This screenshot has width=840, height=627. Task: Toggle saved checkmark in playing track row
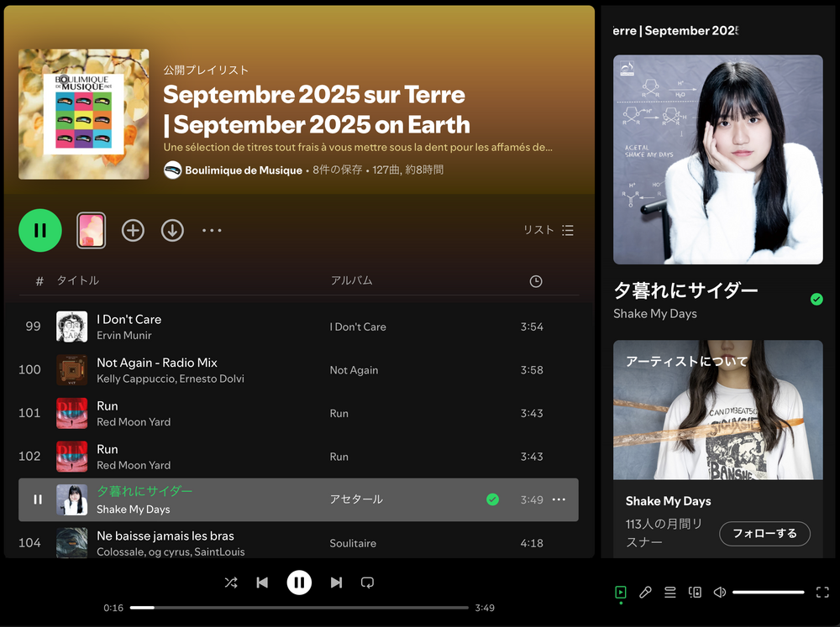pyautogui.click(x=493, y=499)
